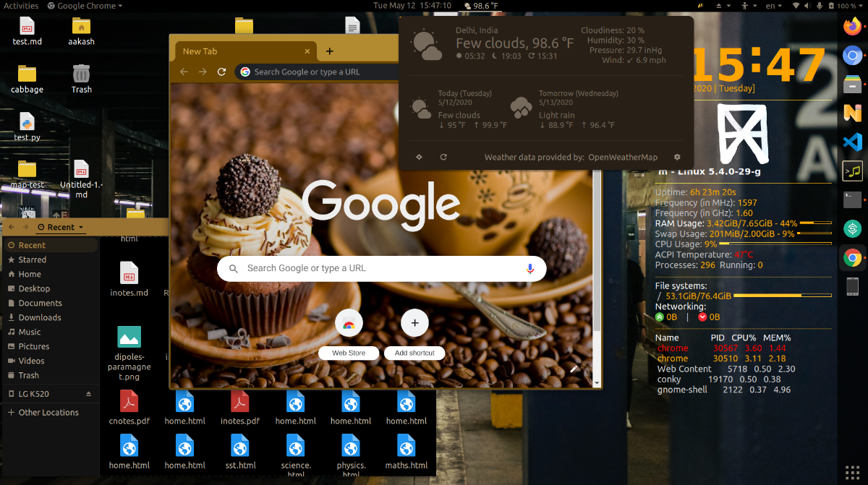Click the microphone voice search icon in Google search
868x485 pixels.
tap(530, 268)
